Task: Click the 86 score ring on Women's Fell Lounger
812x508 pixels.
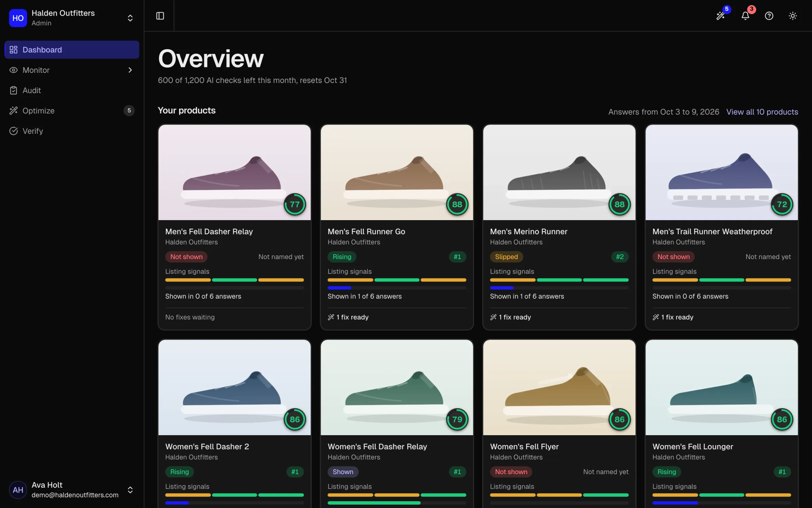Action: 782,419
